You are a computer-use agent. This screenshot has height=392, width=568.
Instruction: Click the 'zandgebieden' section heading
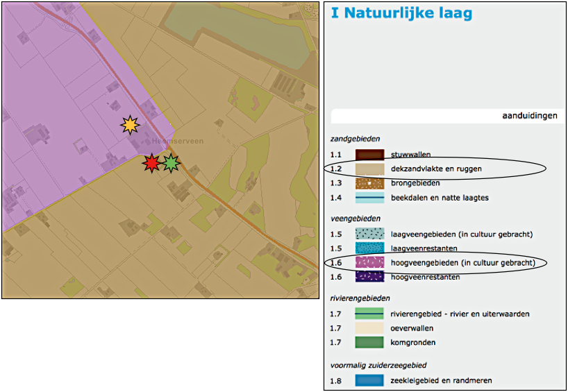coord(355,139)
